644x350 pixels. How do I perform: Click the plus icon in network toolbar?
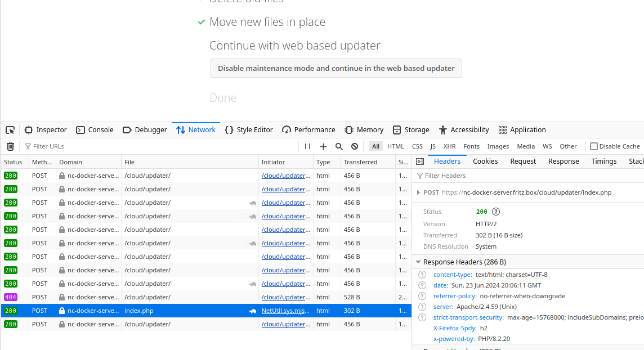[x=323, y=146]
